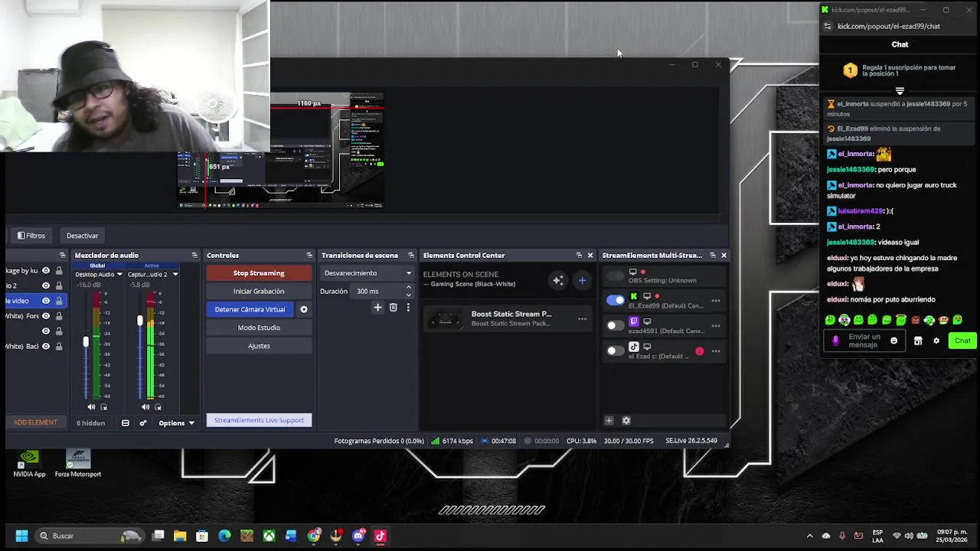Undock the Controles panel
Screen dimensions: 980x551
click(x=309, y=256)
